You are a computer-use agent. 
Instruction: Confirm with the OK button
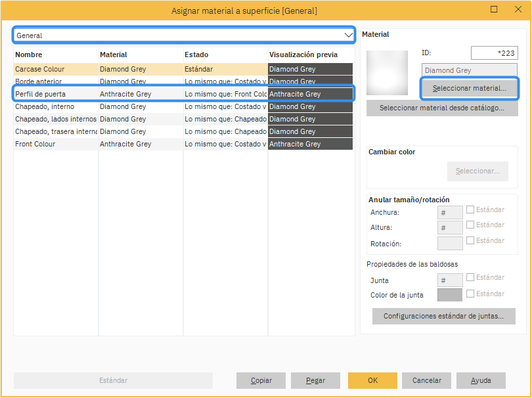[372, 380]
